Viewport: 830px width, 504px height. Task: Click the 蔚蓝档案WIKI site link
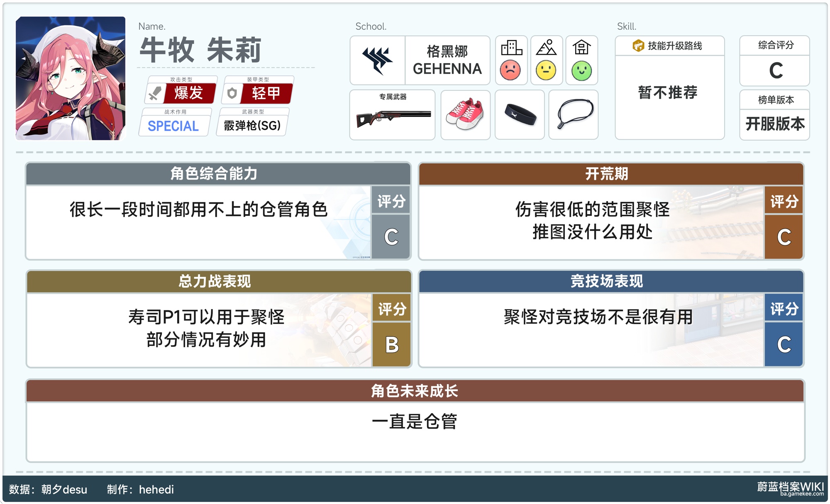pyautogui.click(x=790, y=488)
